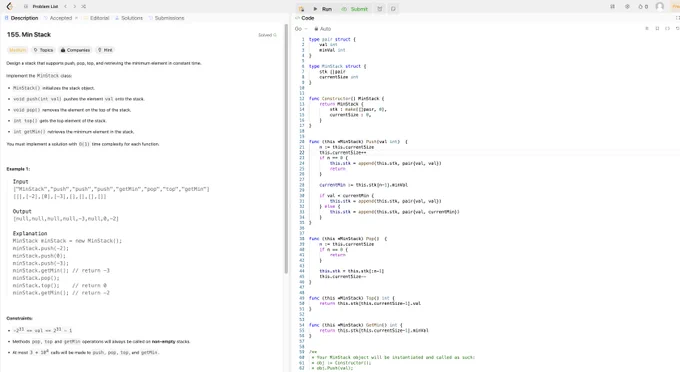Image resolution: width=680 pixels, height=372 pixels.
Task: Open the user profile avatar
Action: click(660, 6)
